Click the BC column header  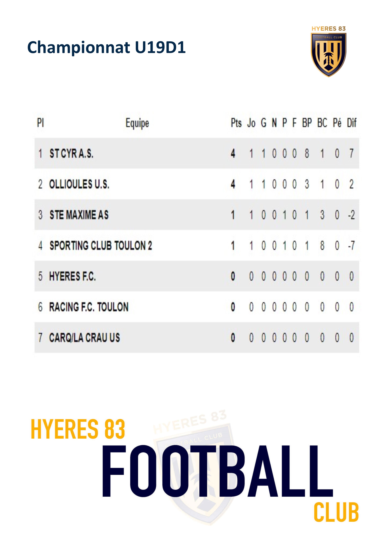pyautogui.click(x=322, y=123)
